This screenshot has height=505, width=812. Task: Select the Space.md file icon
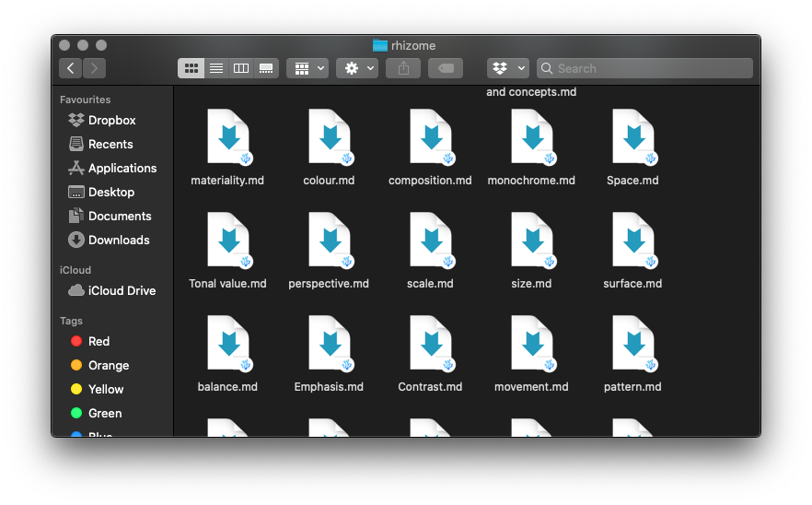click(x=633, y=137)
